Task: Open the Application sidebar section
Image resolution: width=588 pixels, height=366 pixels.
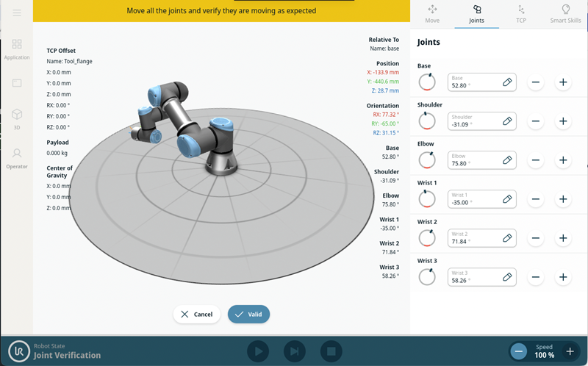Action: (17, 49)
